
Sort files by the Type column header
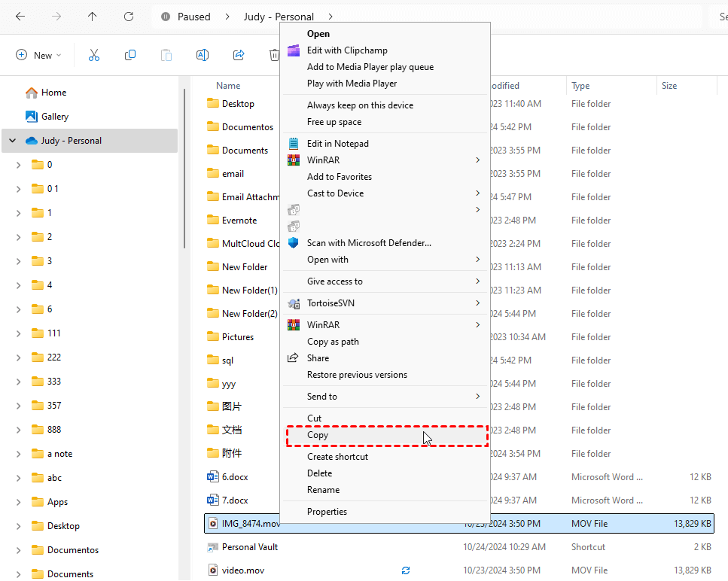pos(580,86)
